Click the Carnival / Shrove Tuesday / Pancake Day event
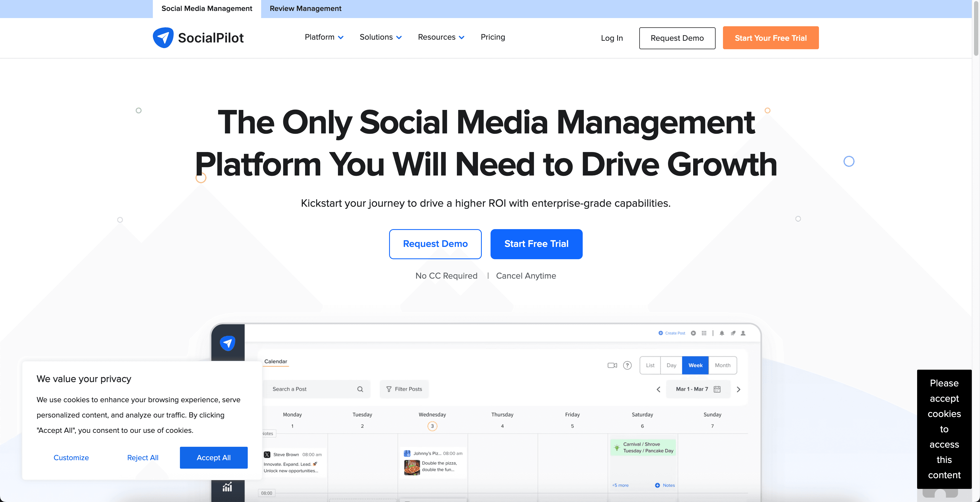 coord(643,448)
